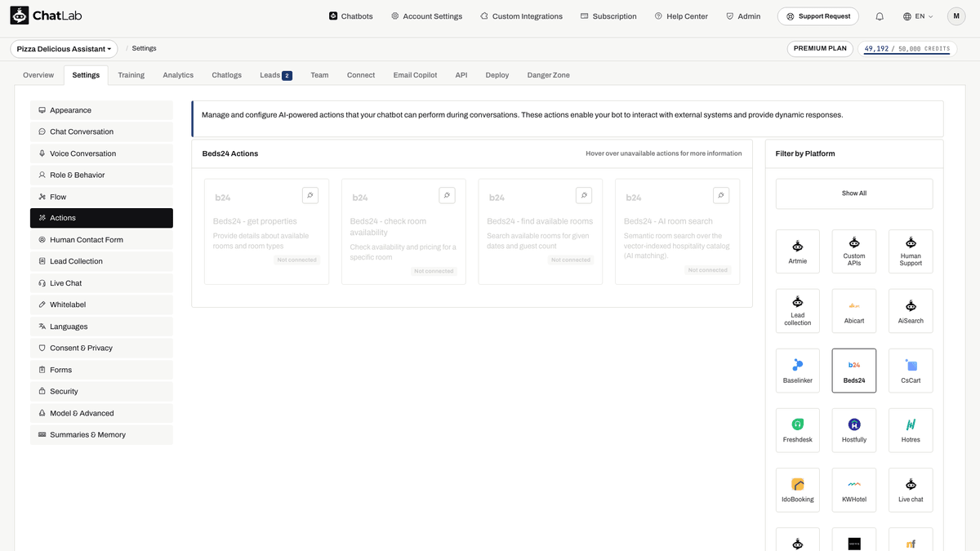
Task: Switch to the Training tab
Action: [x=131, y=75]
